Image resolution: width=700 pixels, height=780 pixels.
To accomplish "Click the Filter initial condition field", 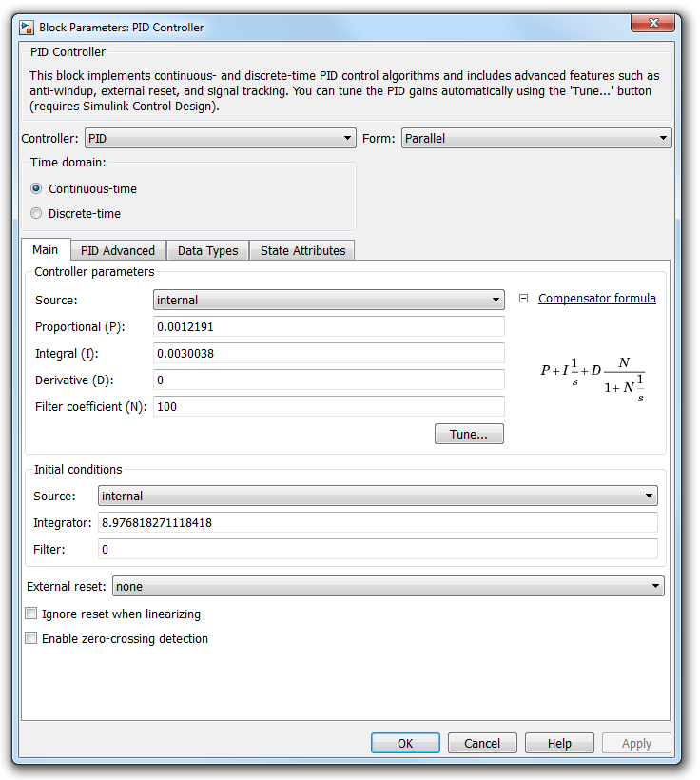I will (x=378, y=549).
